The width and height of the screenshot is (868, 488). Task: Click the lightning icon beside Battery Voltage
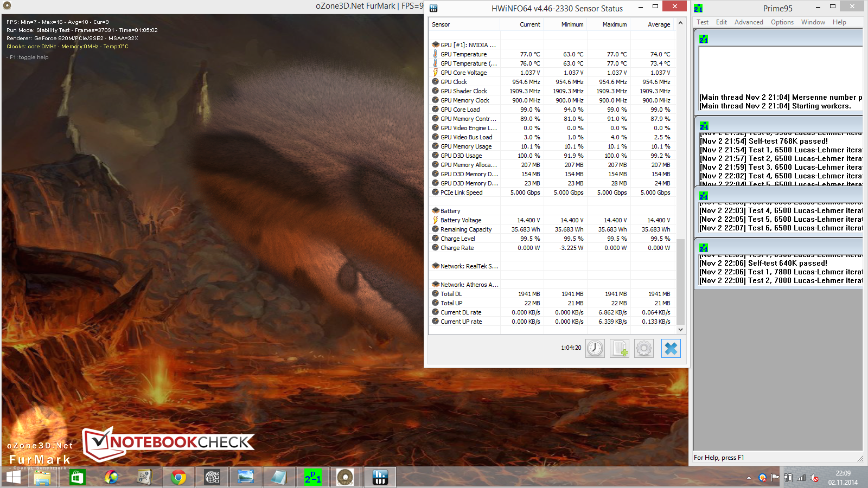pos(435,220)
